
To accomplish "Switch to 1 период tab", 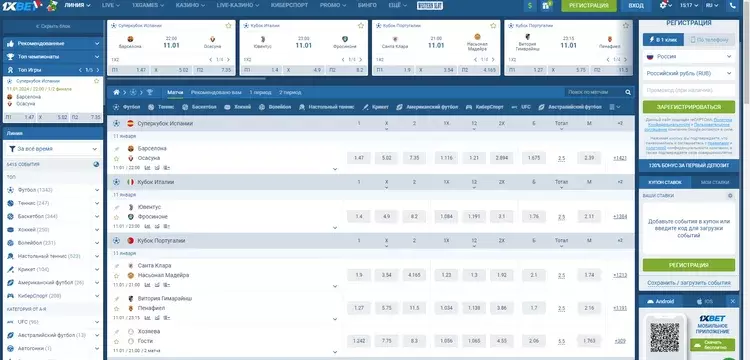I will coord(260,92).
